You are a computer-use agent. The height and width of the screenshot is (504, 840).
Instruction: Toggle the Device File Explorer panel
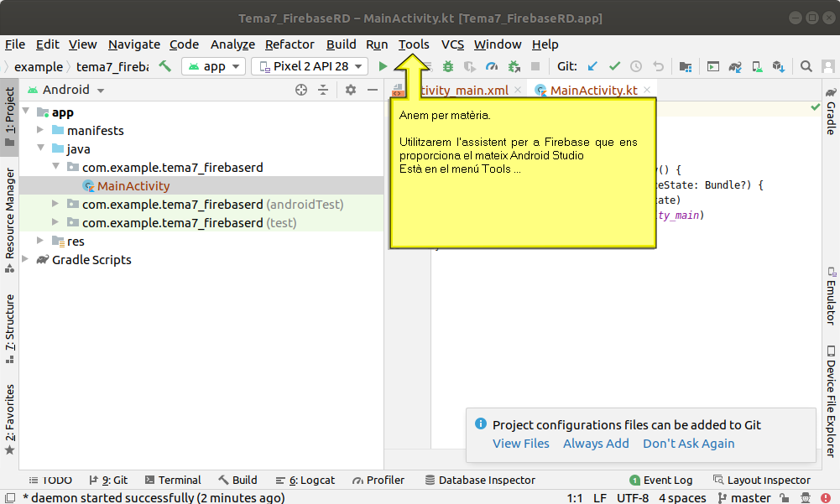(x=831, y=401)
